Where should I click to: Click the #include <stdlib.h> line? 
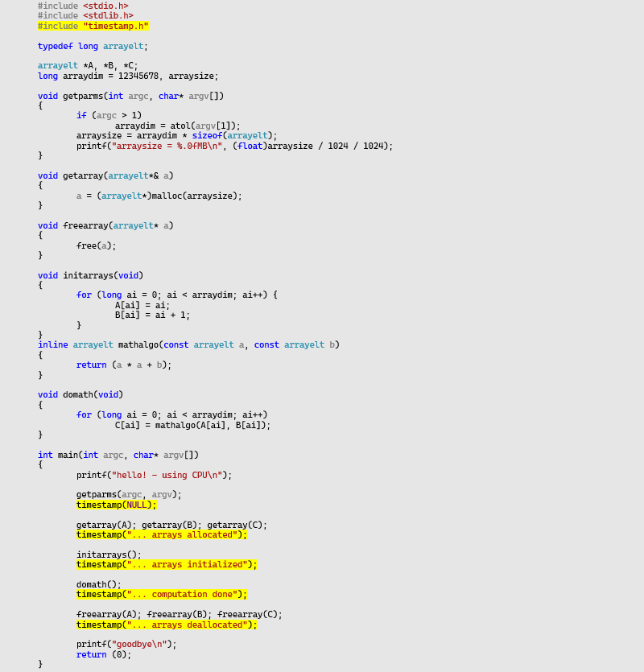[86, 16]
